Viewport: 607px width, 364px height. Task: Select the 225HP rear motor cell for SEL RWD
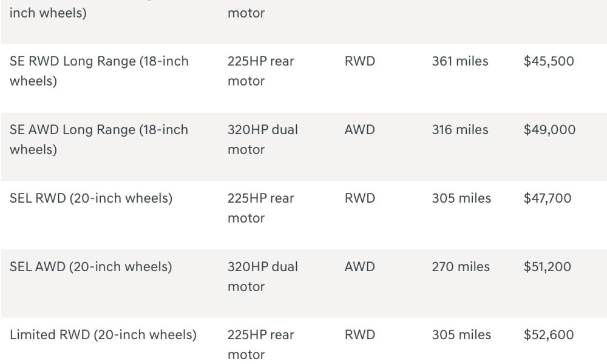click(261, 208)
